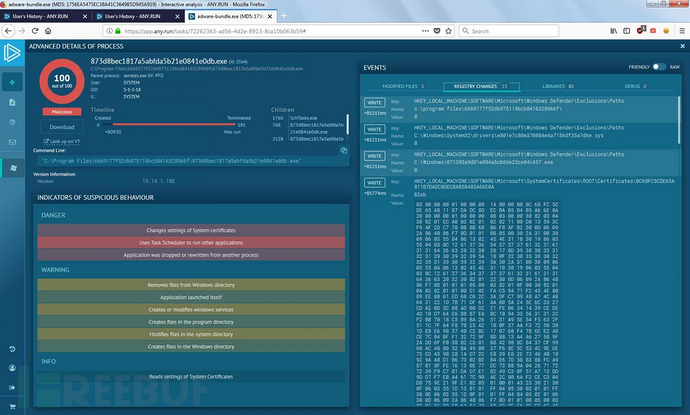Screen dimensions: 690x415
Task: Expand 'Removes files from Windows directory' warning
Action: point(191,284)
